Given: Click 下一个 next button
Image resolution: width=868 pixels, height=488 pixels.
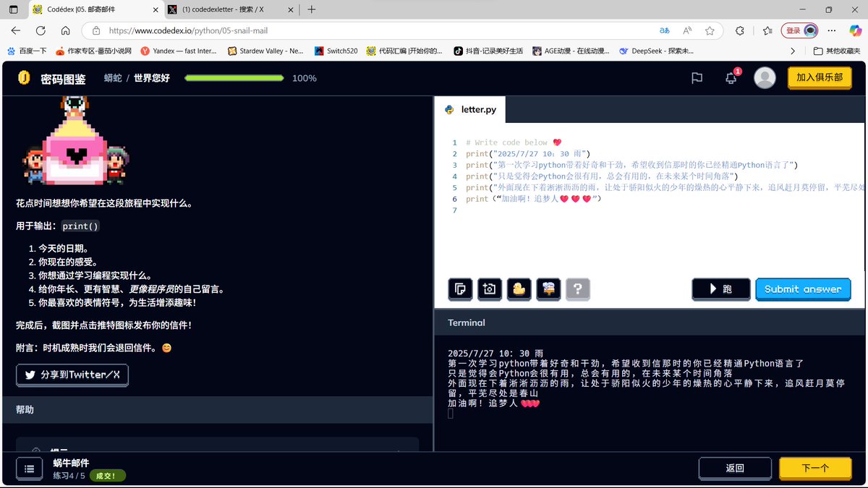Looking at the screenshot, I should [815, 468].
